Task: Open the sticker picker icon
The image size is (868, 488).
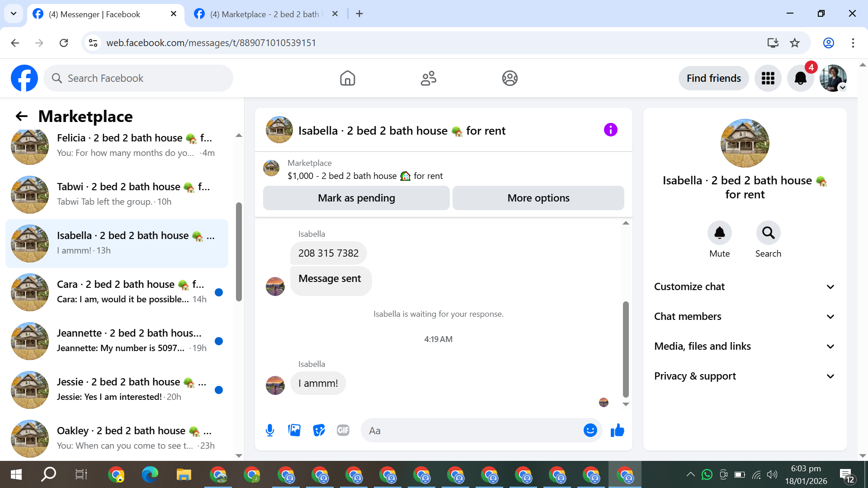Action: click(319, 430)
